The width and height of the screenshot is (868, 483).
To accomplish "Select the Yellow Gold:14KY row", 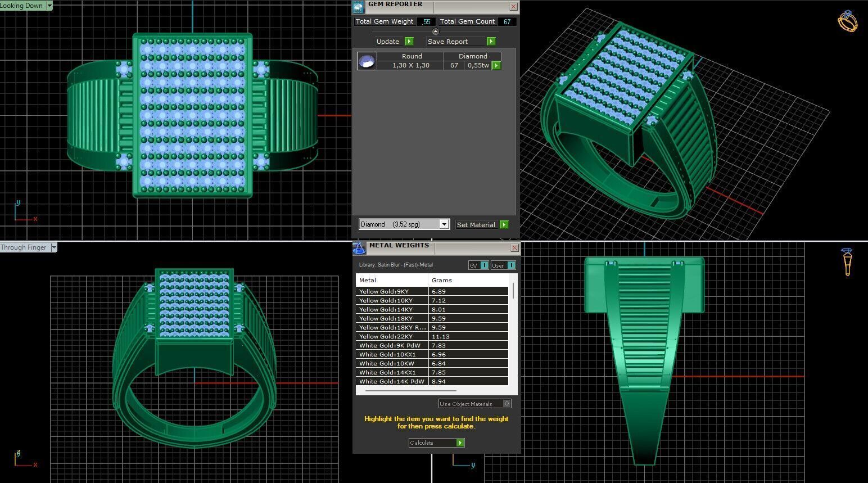I will point(432,309).
